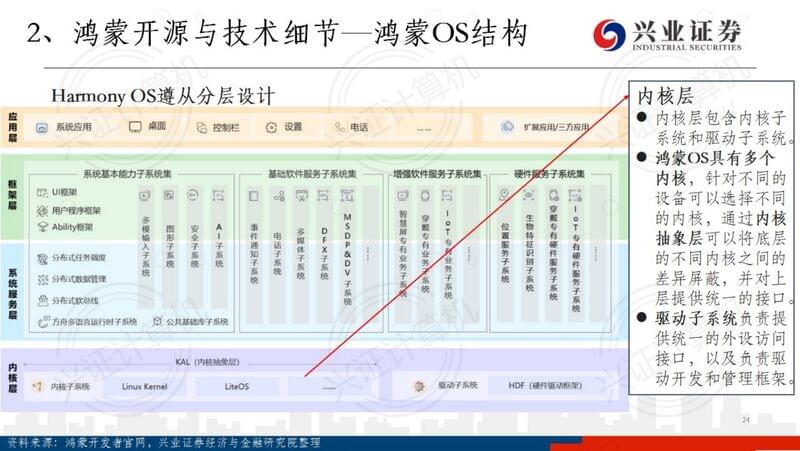The height and width of the screenshot is (451, 800).
Task: Click the Linux Kernel box
Action: point(144,387)
